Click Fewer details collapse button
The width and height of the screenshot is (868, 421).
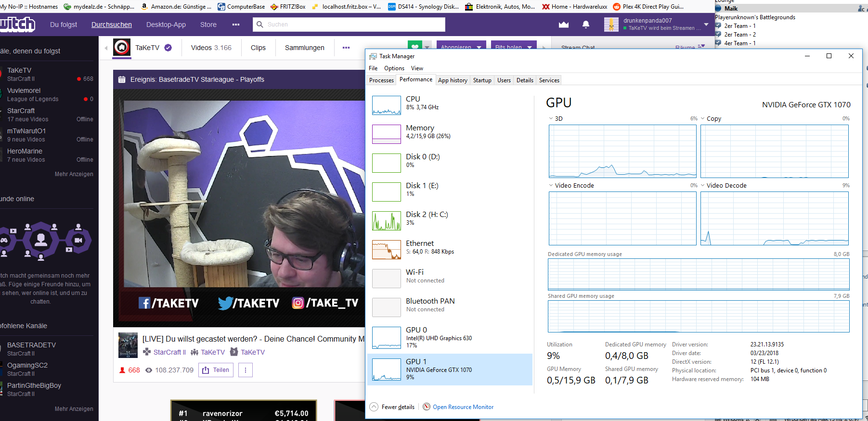tap(392, 407)
